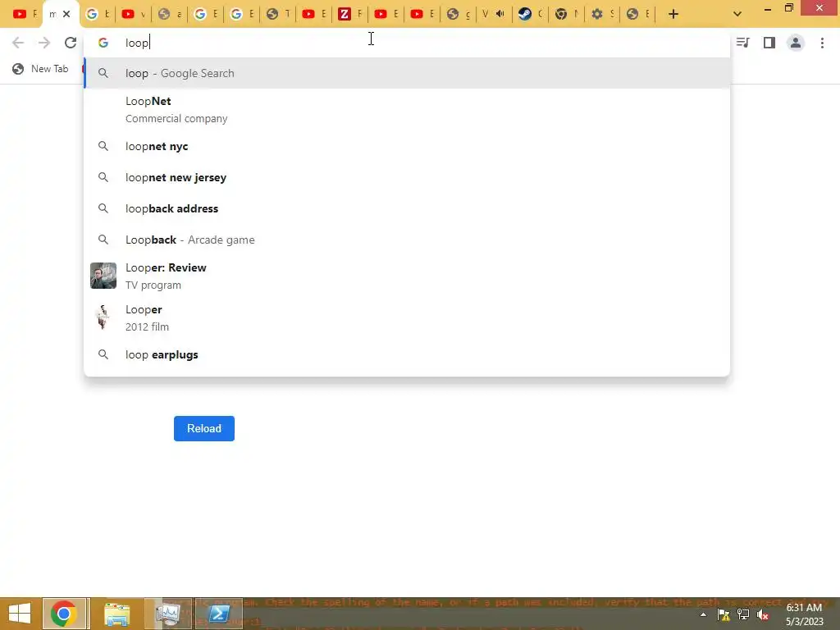Close the active tab with its X
This screenshot has height=630, width=840.
66,14
